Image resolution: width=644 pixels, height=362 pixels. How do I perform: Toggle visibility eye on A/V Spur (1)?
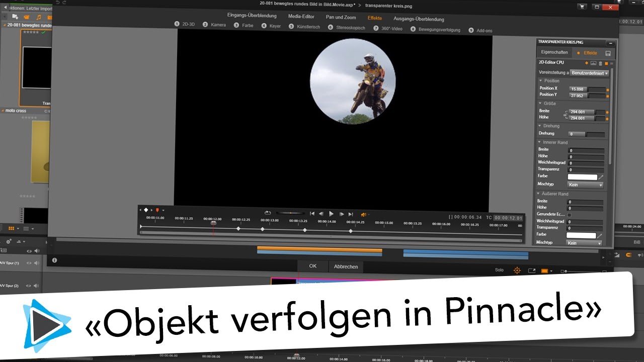pyautogui.click(x=29, y=263)
